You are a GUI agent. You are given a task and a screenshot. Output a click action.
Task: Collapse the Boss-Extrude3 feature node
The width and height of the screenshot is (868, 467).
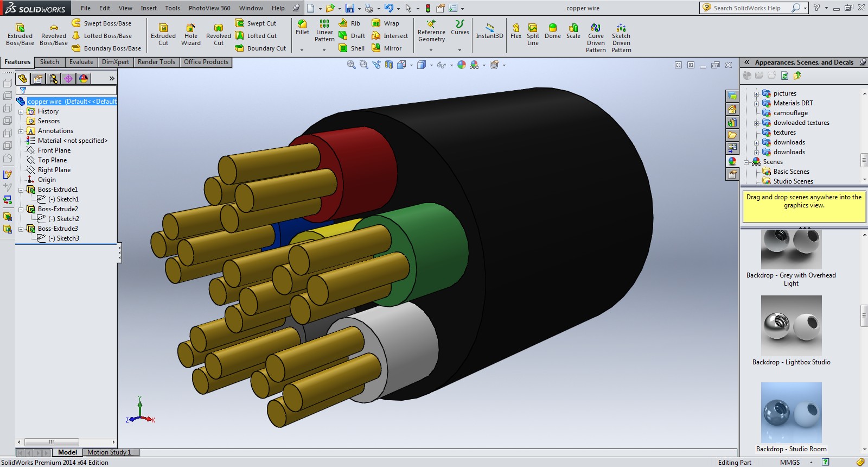coord(21,229)
